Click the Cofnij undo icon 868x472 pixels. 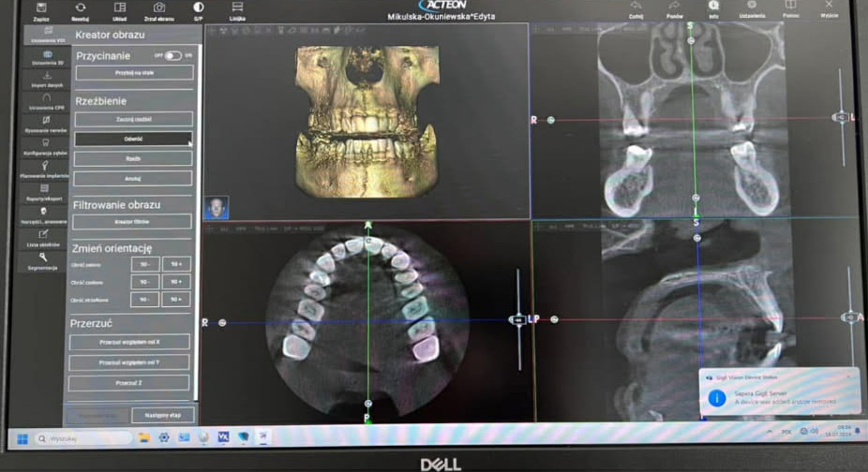coord(636,7)
